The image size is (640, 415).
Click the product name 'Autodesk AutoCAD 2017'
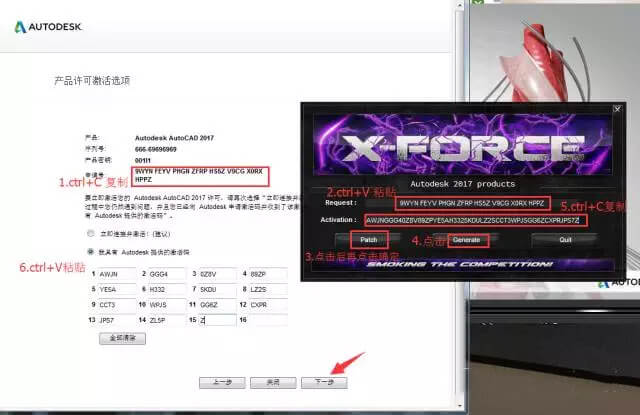click(174, 138)
